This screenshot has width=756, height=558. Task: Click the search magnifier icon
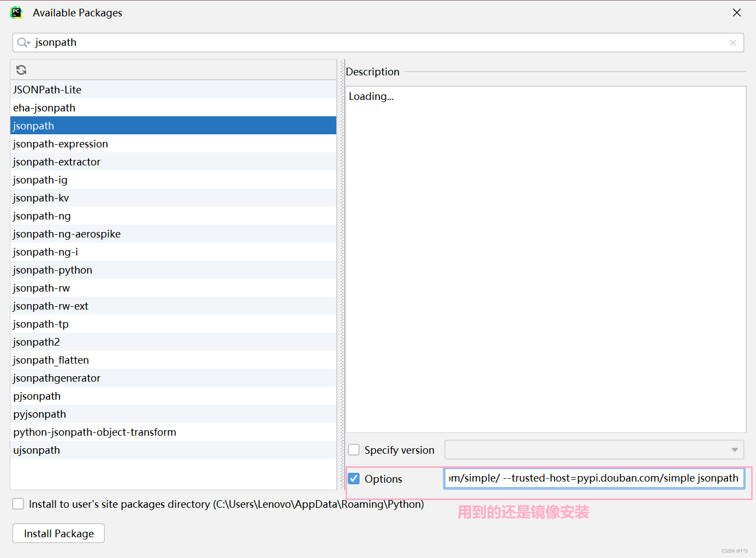(23, 43)
